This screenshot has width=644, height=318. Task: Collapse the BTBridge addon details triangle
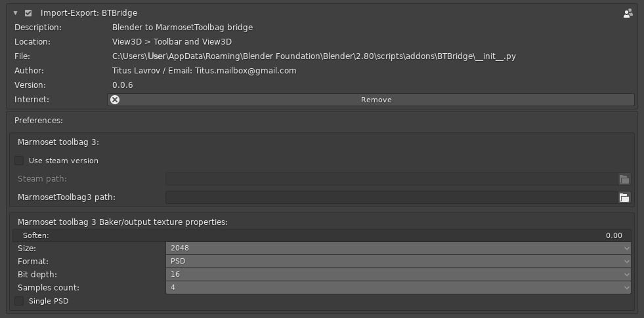pyautogui.click(x=15, y=13)
